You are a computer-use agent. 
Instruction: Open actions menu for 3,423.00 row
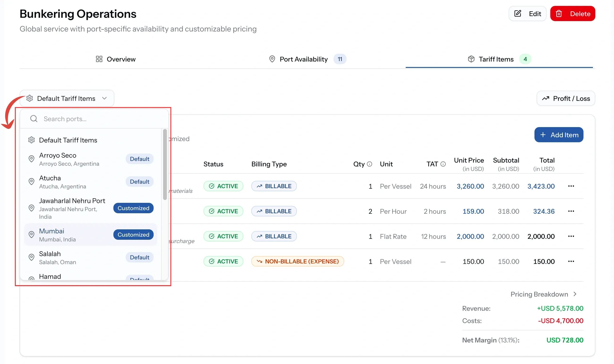(571, 186)
